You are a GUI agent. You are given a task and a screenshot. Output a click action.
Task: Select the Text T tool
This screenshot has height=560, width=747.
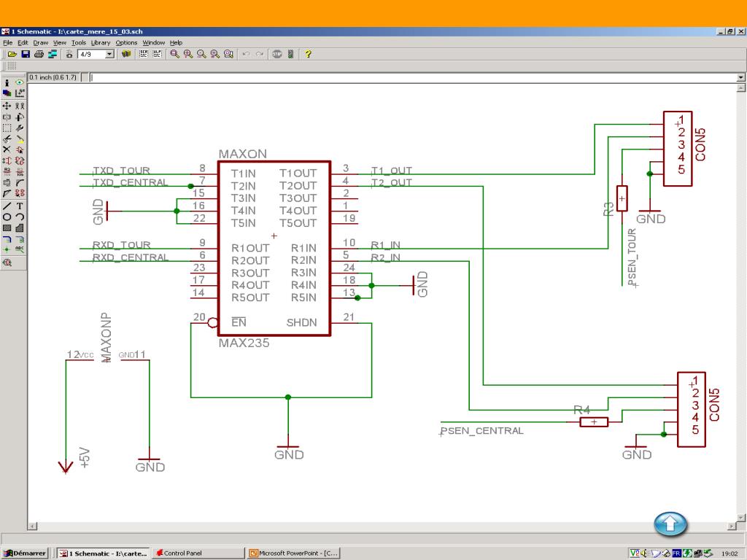(20, 206)
